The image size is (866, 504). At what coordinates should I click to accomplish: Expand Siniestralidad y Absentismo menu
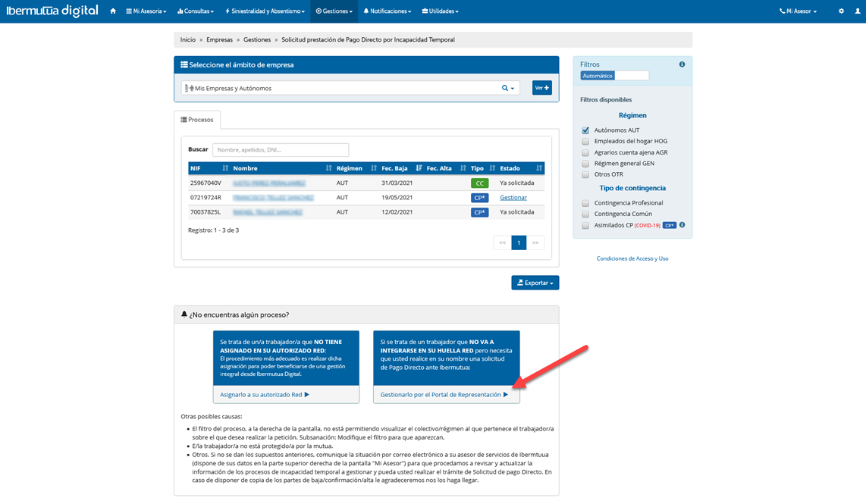[265, 11]
